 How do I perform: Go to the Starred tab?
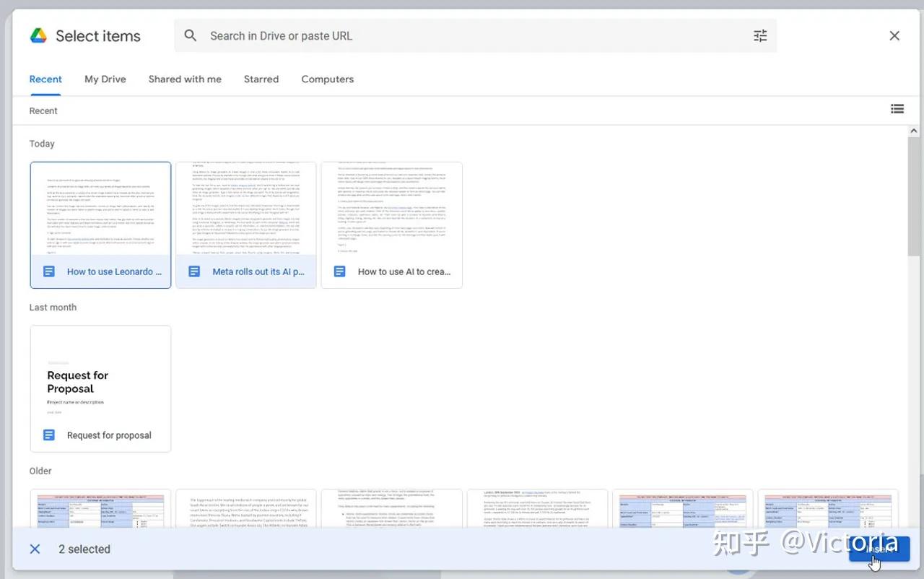(x=261, y=79)
